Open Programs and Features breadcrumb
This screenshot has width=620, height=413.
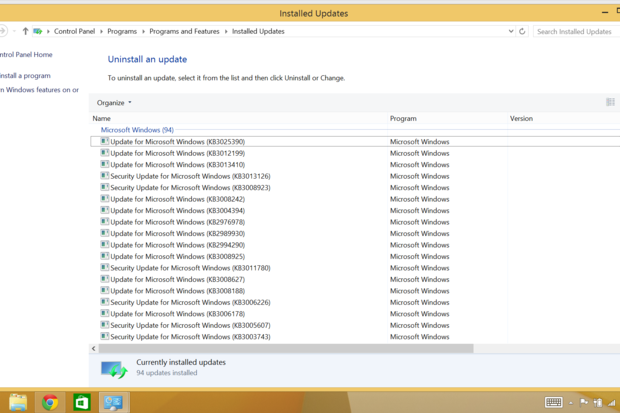[184, 31]
